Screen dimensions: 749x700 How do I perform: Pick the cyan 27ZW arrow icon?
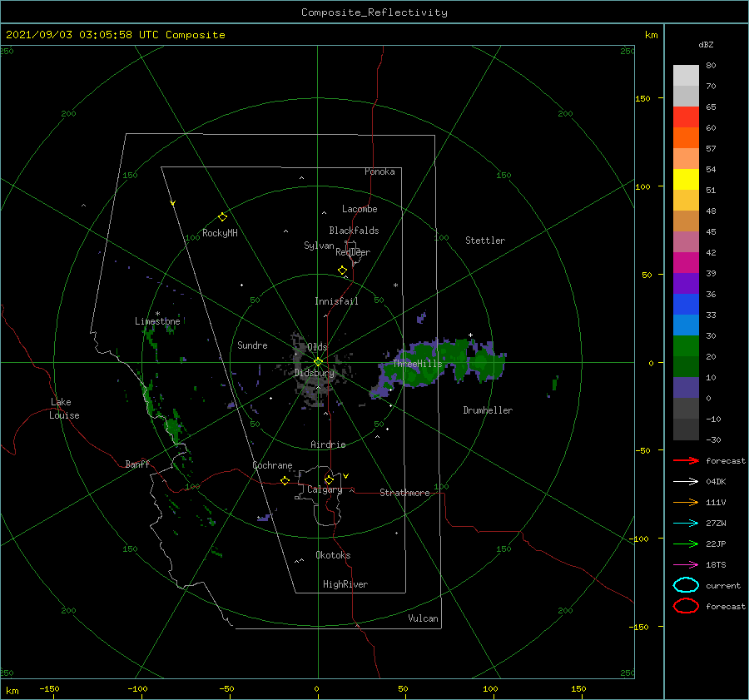click(686, 524)
